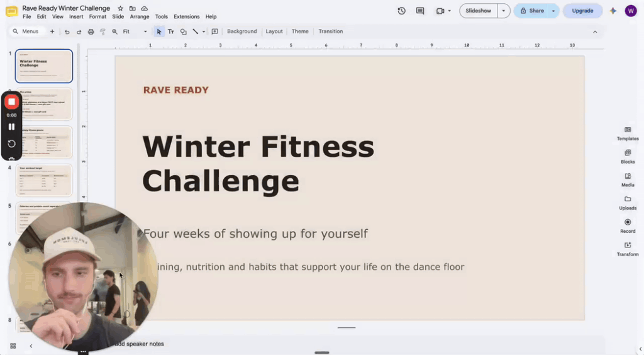This screenshot has width=644, height=355.
Task: Insert a text box
Action: 171,31
